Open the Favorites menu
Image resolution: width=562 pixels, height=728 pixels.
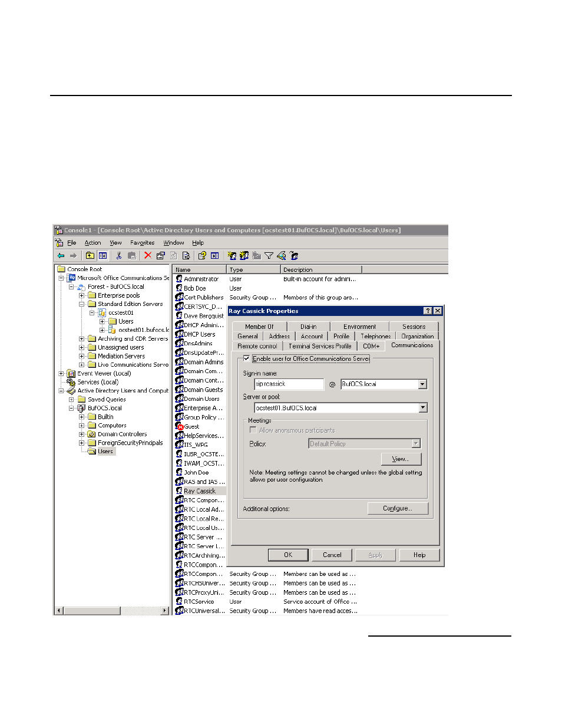(x=143, y=243)
